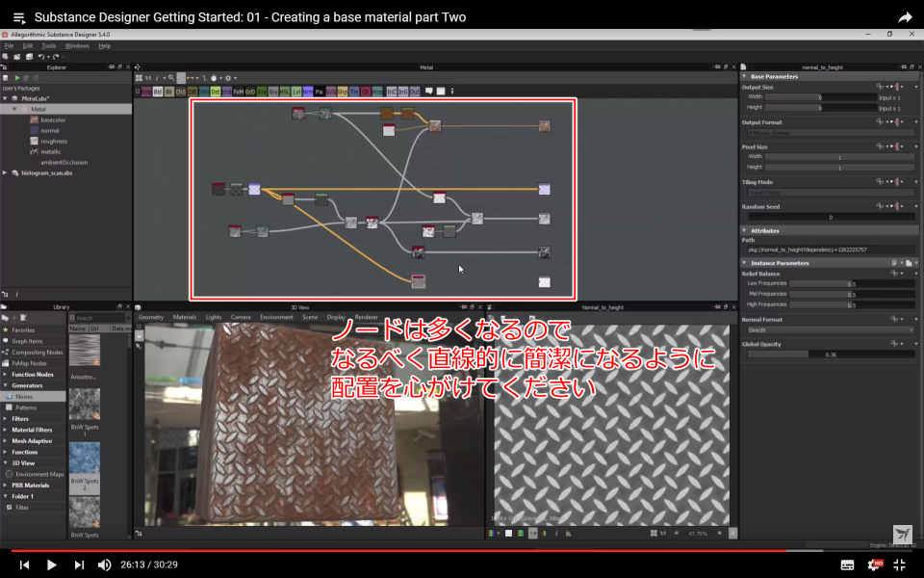Open the Materials menu in 3D View
The width and height of the screenshot is (924, 578).
[x=185, y=317]
